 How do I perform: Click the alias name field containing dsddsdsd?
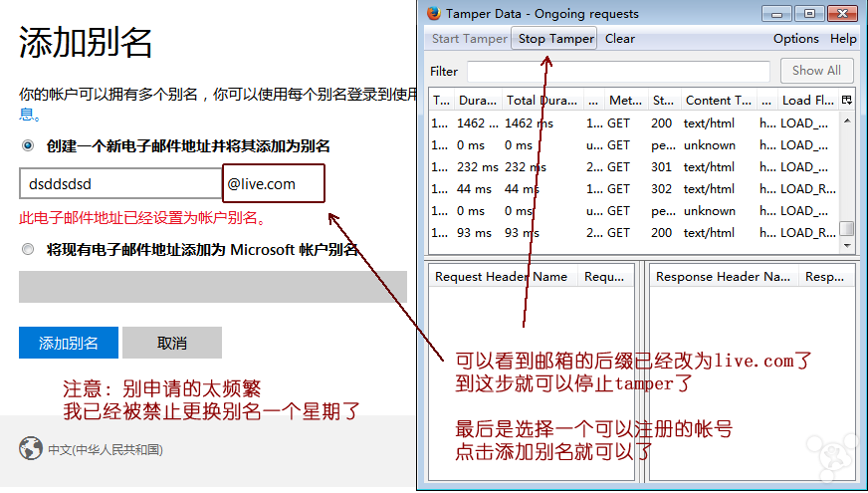[120, 183]
